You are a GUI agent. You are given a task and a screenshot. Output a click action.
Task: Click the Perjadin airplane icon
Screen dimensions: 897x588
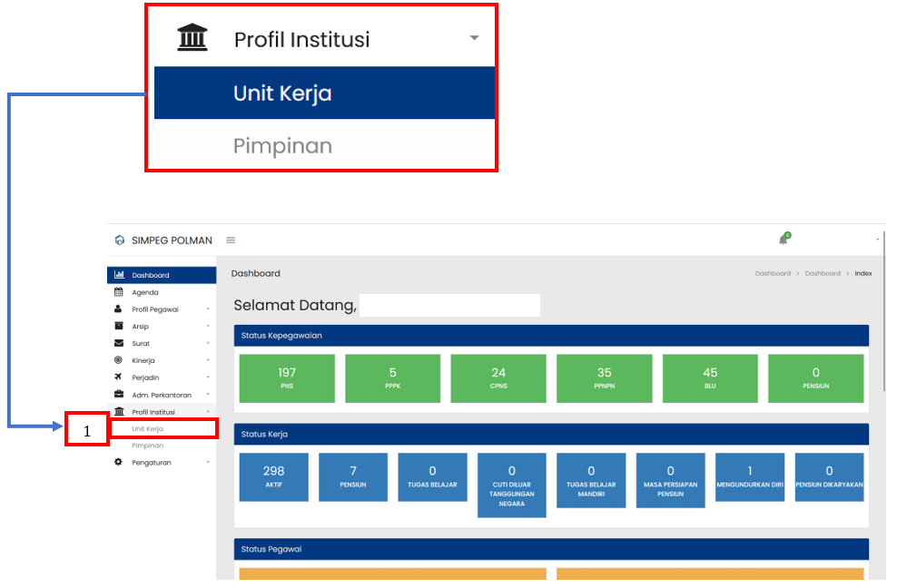119,377
